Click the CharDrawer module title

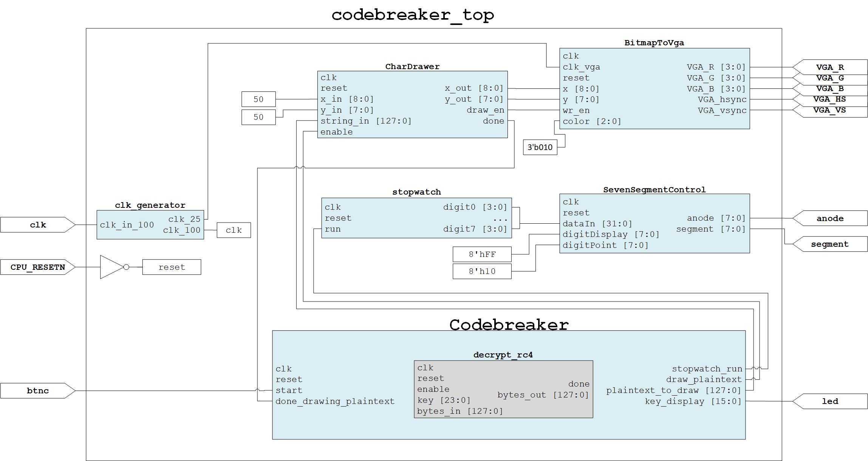point(412,67)
